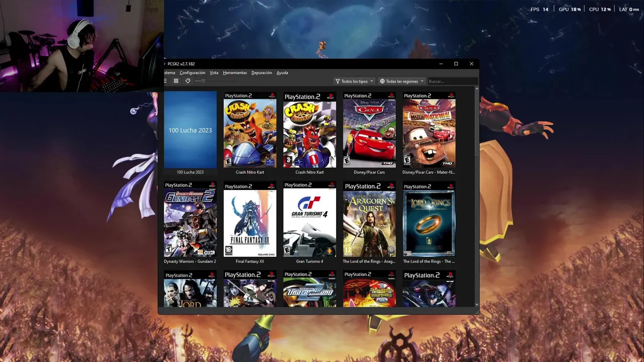Screen dimensions: 644x362
Task: Select the Gran Turismo 4 cover
Action: coord(309,219)
